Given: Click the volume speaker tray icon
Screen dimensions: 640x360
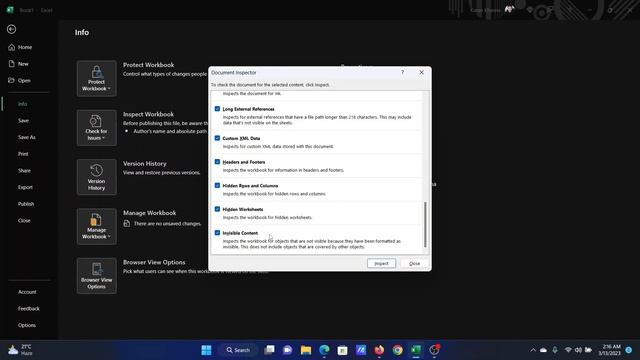Looking at the screenshot, I should [578, 350].
